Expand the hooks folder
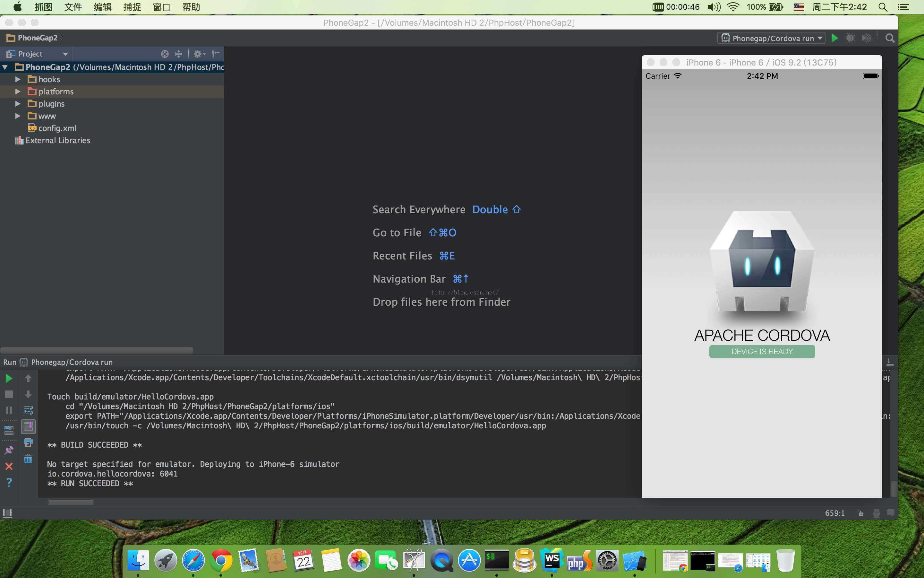This screenshot has width=924, height=578. click(18, 80)
